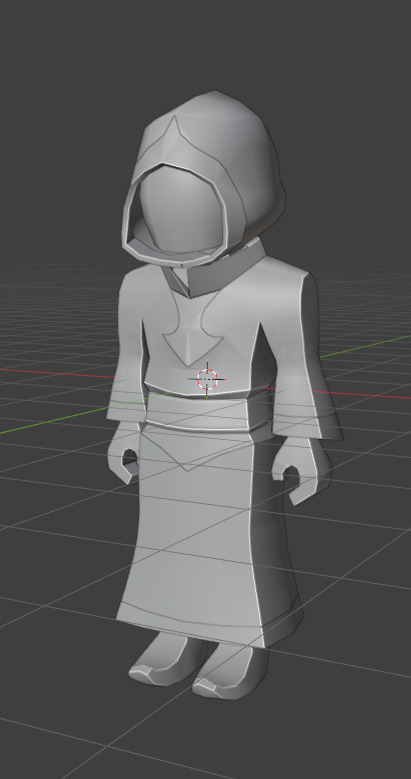Select the pointed ornament on the hood's front
The height and width of the screenshot is (779, 411).
[x=174, y=138]
